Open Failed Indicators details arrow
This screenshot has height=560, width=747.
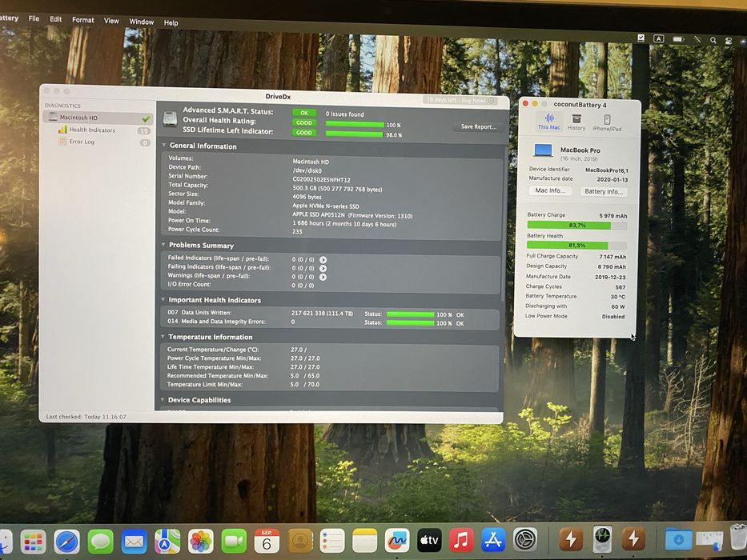click(x=323, y=259)
